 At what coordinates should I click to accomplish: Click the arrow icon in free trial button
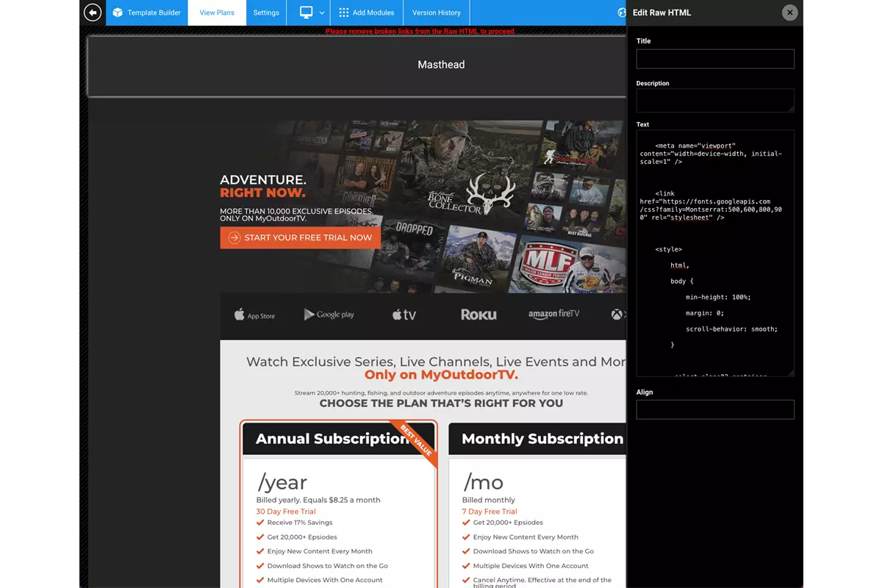coord(234,237)
